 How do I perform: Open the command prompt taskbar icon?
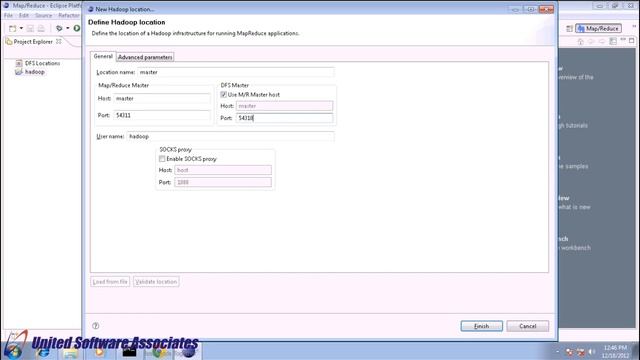click(x=129, y=352)
